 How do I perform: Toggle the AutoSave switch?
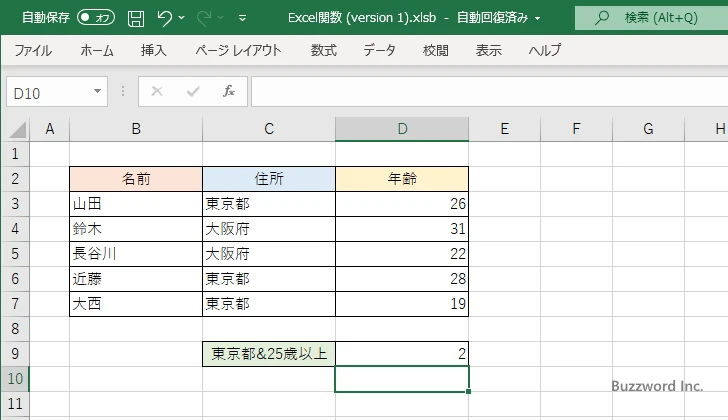point(96,18)
